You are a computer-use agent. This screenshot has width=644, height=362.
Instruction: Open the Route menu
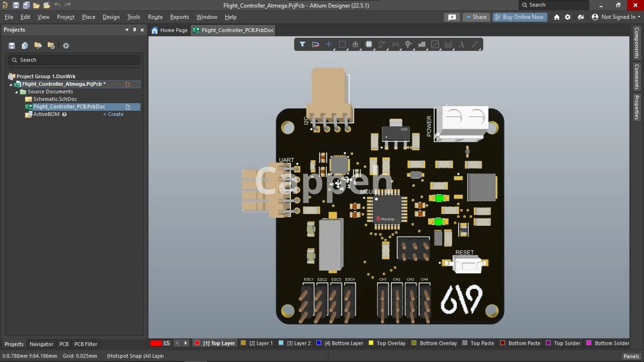(x=155, y=17)
